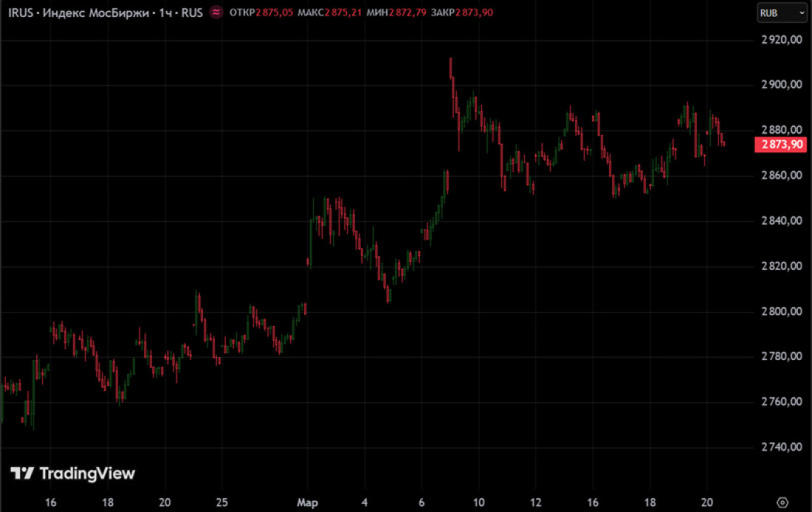Screen dimensions: 812x512
Task: Click the 2 880,00 price axis label
Action: click(x=782, y=129)
